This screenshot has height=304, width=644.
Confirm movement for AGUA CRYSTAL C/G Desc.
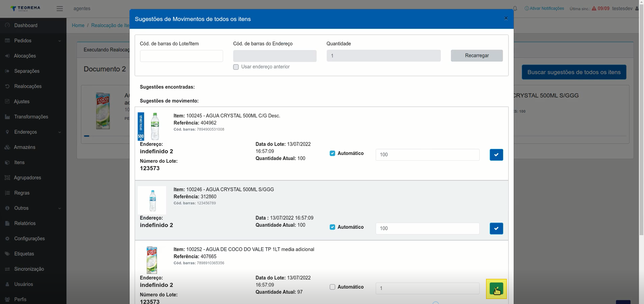(x=496, y=155)
